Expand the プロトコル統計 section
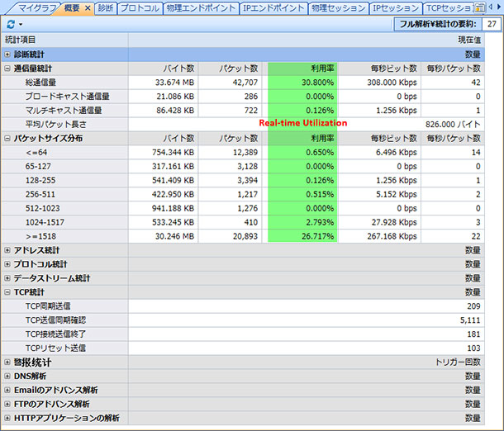The width and height of the screenshot is (504, 431). [7, 264]
